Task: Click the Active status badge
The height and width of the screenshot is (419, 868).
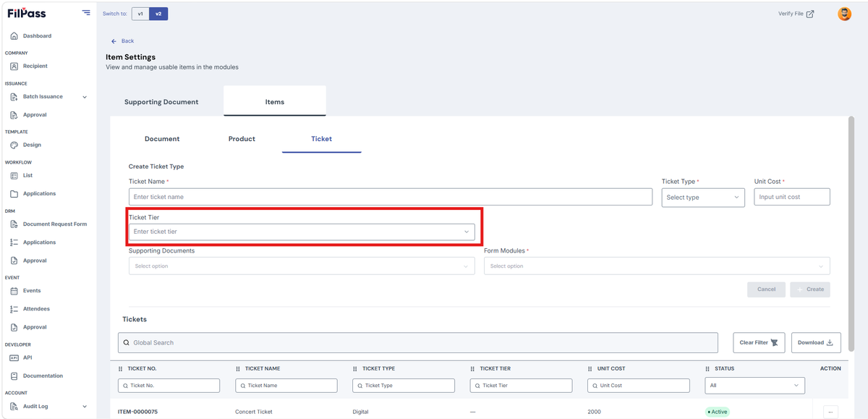Action: tap(718, 412)
